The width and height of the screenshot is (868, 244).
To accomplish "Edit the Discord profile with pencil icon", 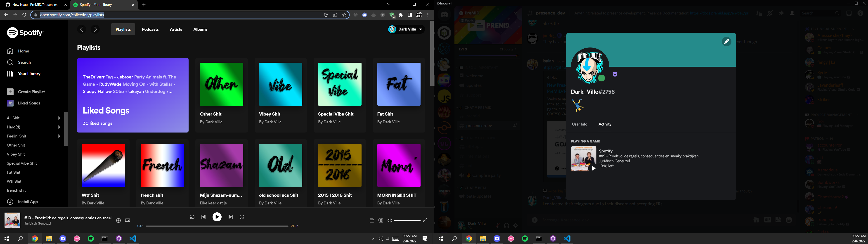I will coord(726,42).
